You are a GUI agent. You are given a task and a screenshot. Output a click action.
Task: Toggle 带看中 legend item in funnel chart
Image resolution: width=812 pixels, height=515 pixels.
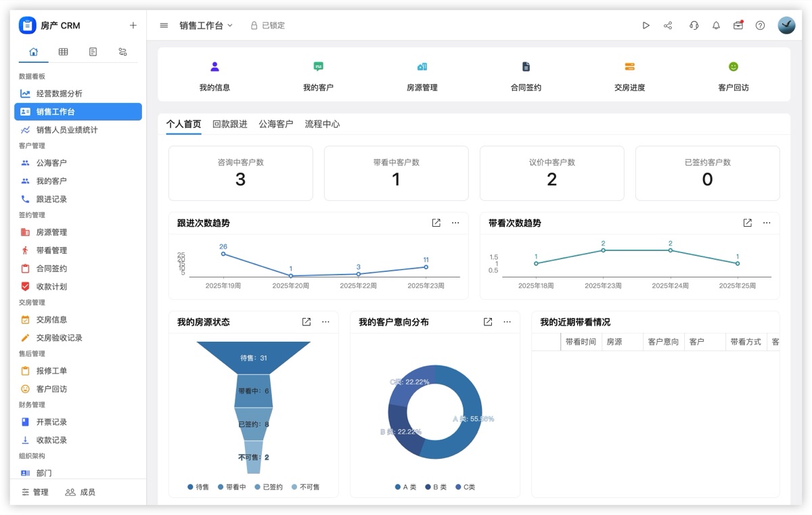click(231, 487)
